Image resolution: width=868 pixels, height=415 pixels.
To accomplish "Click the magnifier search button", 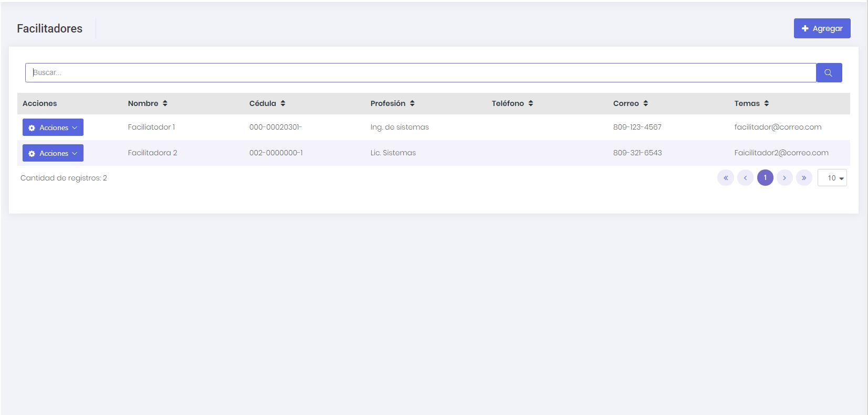I will [x=829, y=72].
